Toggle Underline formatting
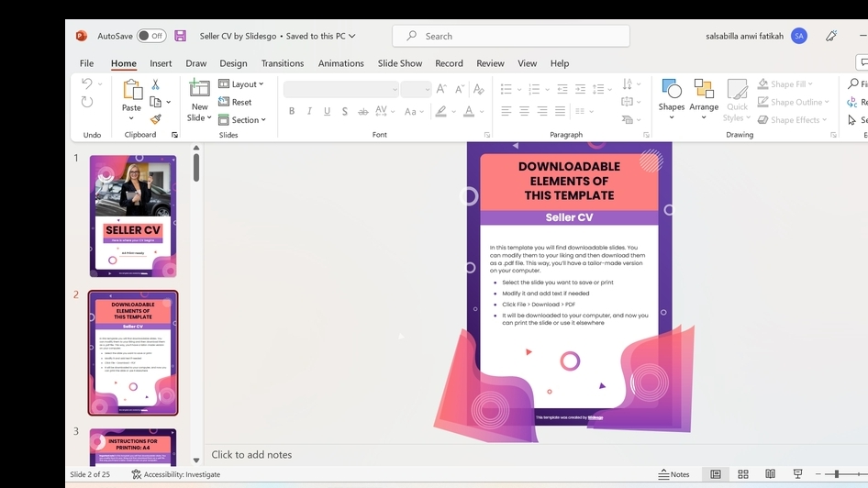The image size is (868, 488). (x=328, y=111)
